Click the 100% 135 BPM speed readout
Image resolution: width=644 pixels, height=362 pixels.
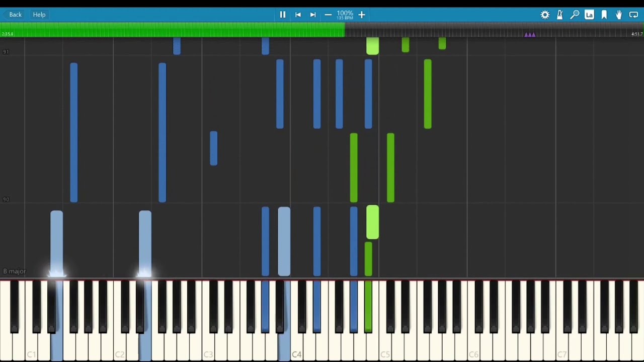345,15
